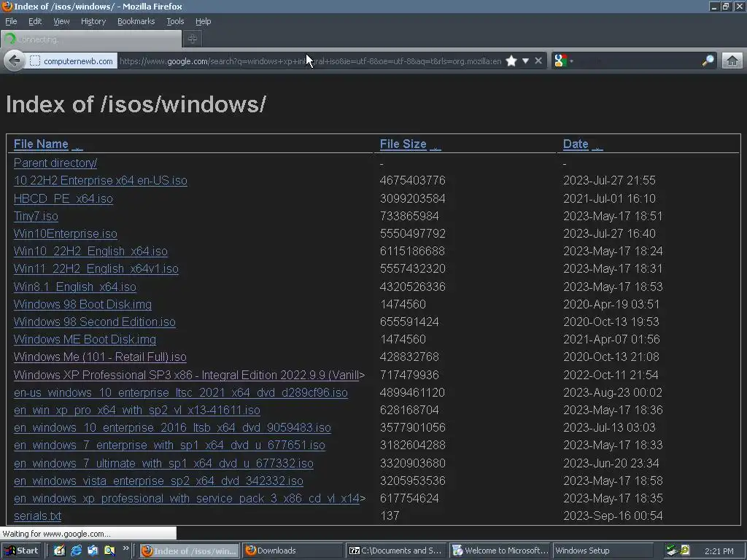Open the History menu

coord(93,21)
